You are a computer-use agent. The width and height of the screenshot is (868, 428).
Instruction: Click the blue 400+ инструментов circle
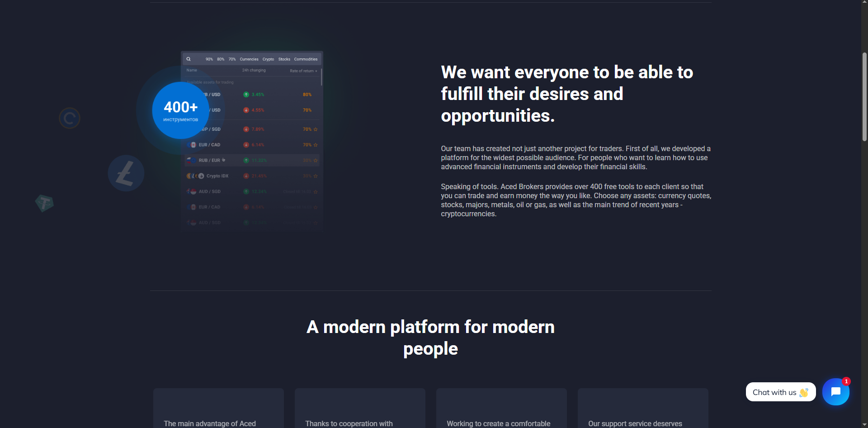(180, 110)
